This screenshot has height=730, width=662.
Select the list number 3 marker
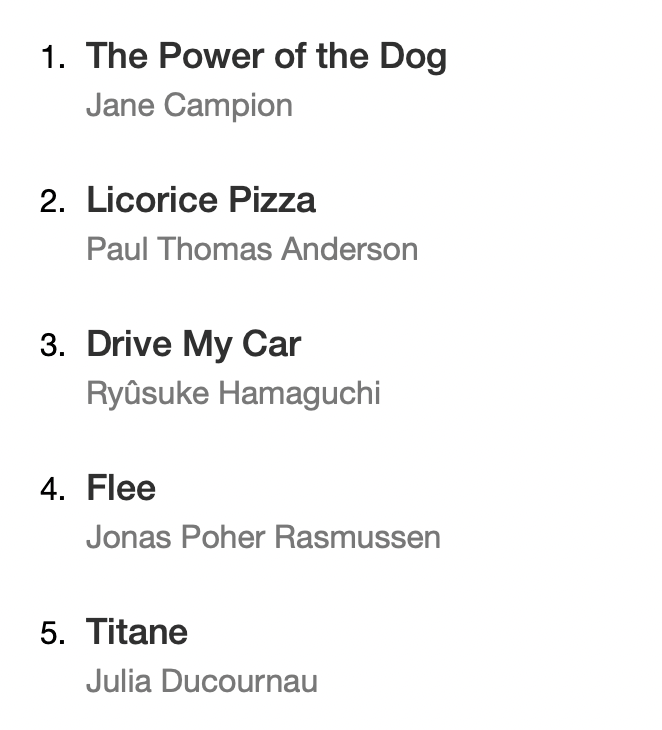coord(52,346)
